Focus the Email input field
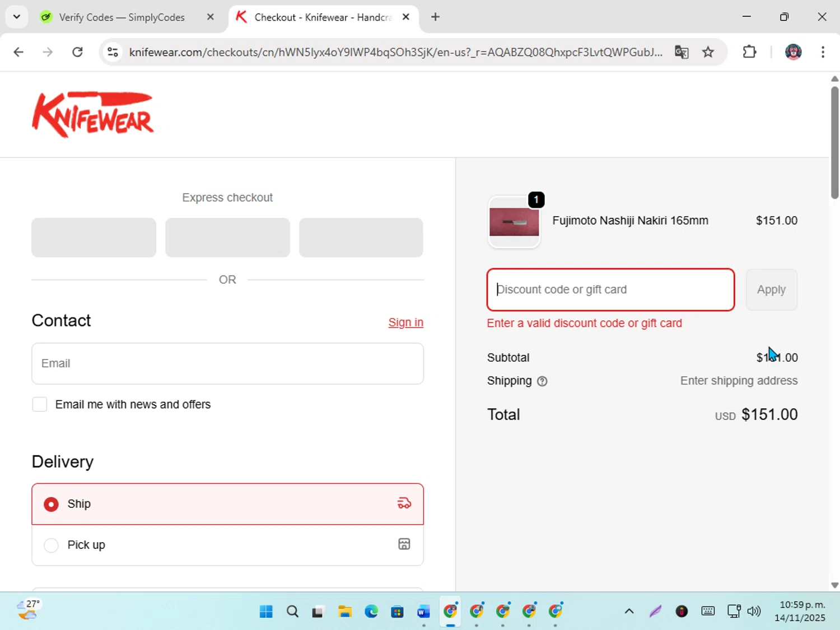 tap(227, 363)
